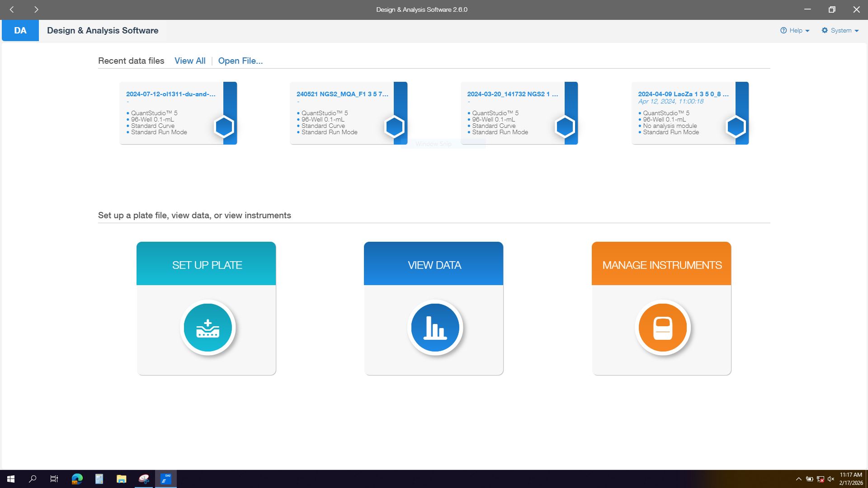Open the System dropdown menu

click(840, 31)
